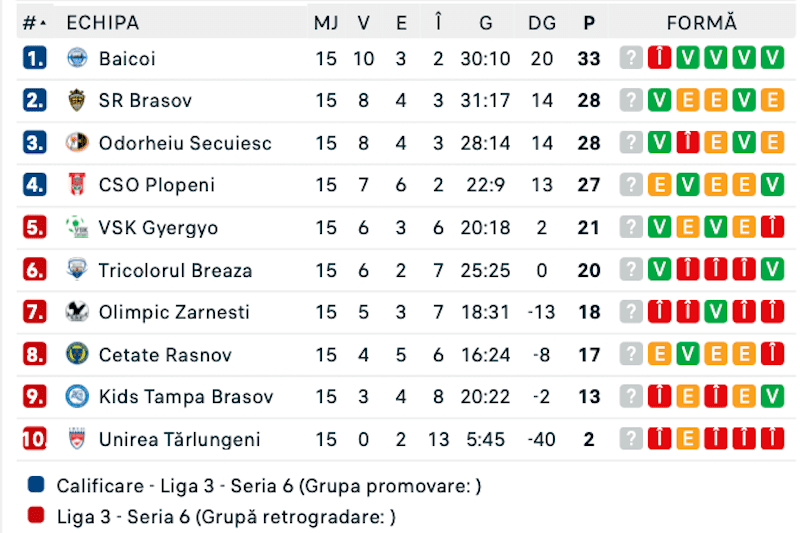The width and height of the screenshot is (800, 533).
Task: Open the Unirea Tărlungeni team link
Action: 180,439
